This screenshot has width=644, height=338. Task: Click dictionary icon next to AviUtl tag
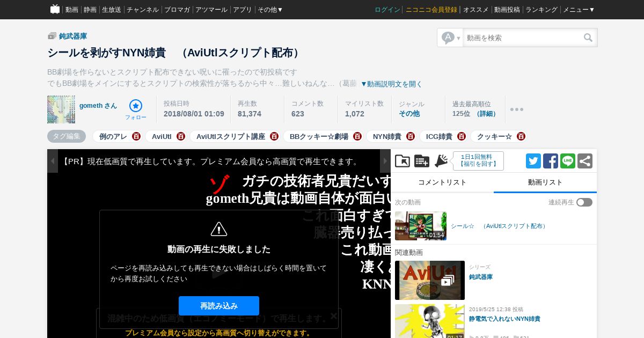pos(181,136)
